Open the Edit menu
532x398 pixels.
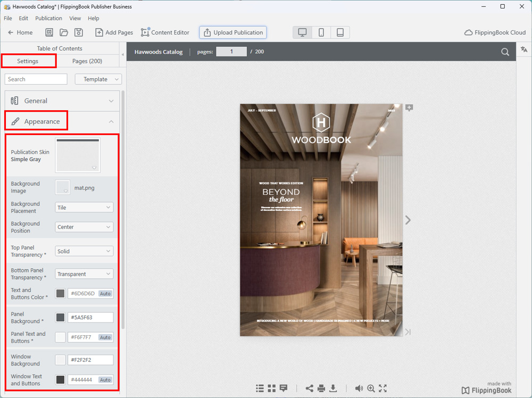[x=23, y=18]
